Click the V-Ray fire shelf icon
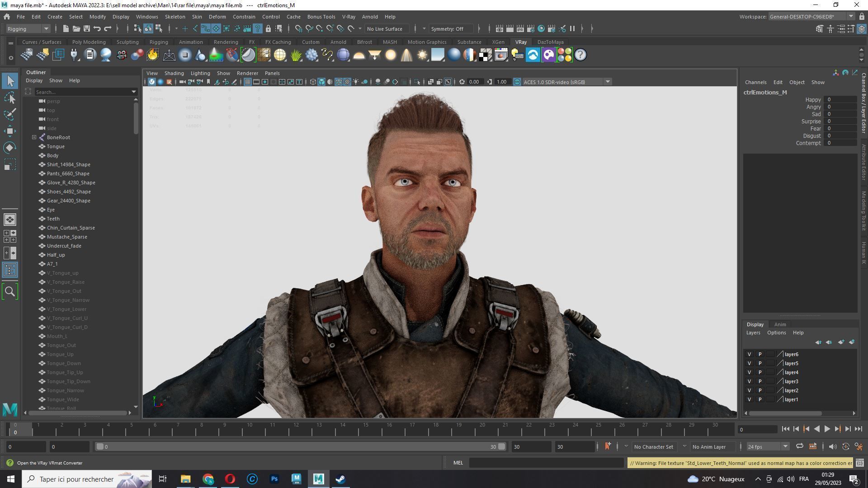The width and height of the screenshot is (868, 488). pyautogui.click(x=153, y=55)
